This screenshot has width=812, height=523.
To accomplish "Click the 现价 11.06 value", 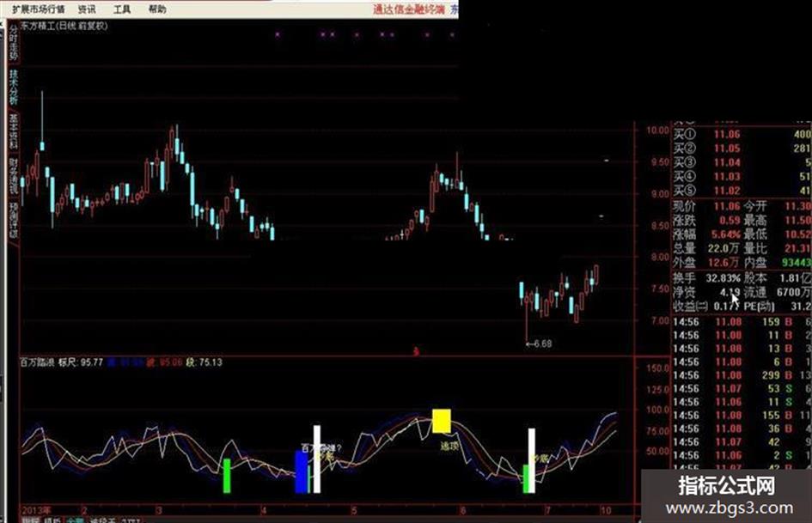I will point(727,206).
